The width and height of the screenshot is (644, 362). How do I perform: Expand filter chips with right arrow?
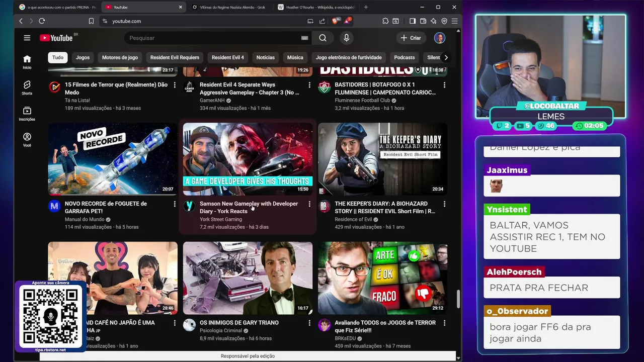446,57
